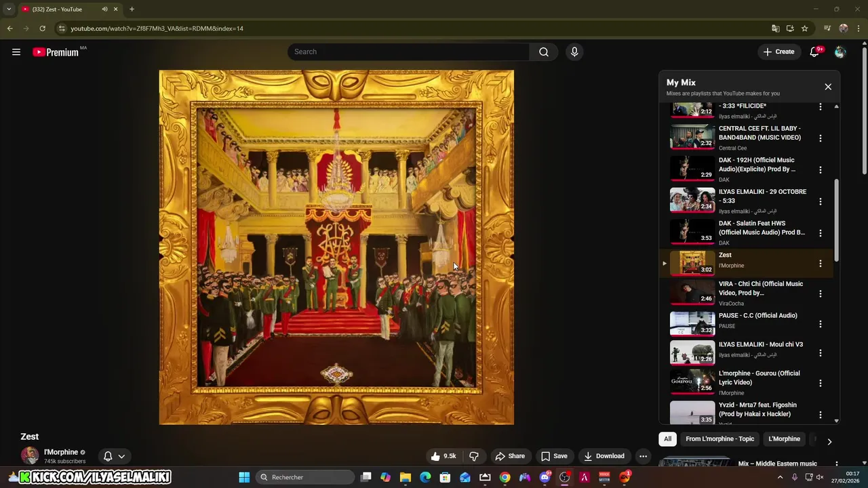Click the search magnifier button
Image resolution: width=868 pixels, height=488 pixels.
[544, 52]
